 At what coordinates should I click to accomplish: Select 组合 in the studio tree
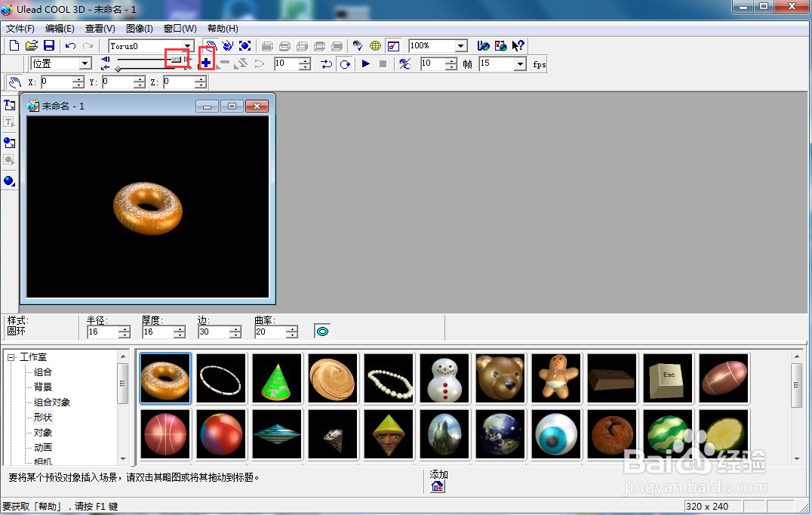tap(42, 372)
